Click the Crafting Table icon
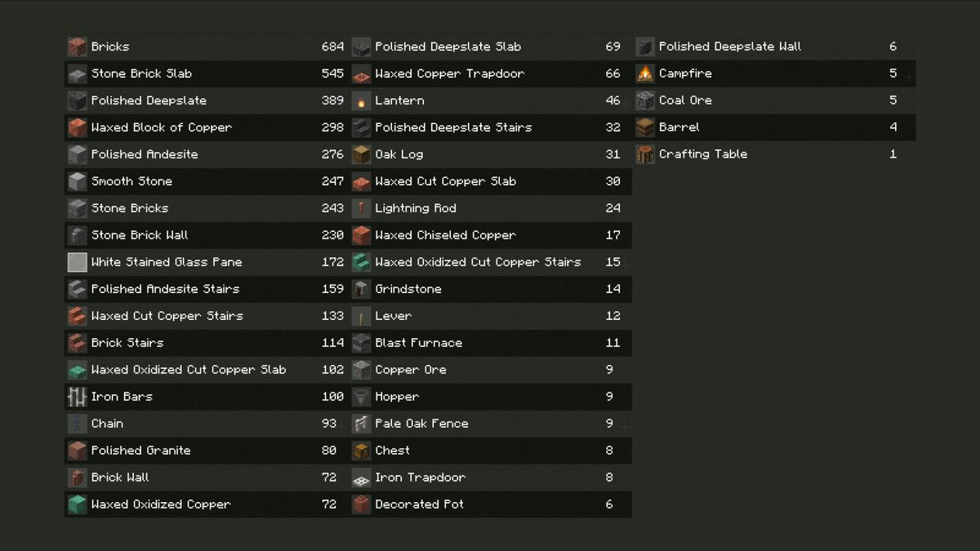This screenshot has width=980, height=551. [x=645, y=154]
